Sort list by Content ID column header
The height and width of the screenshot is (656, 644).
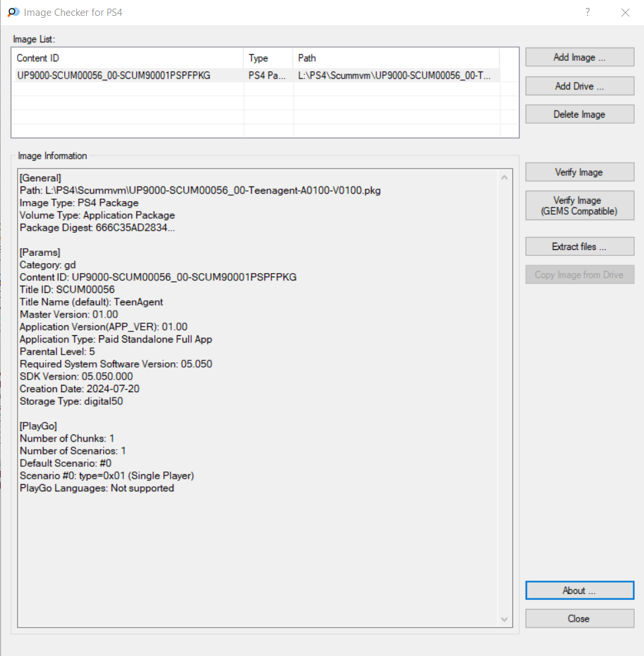point(128,58)
